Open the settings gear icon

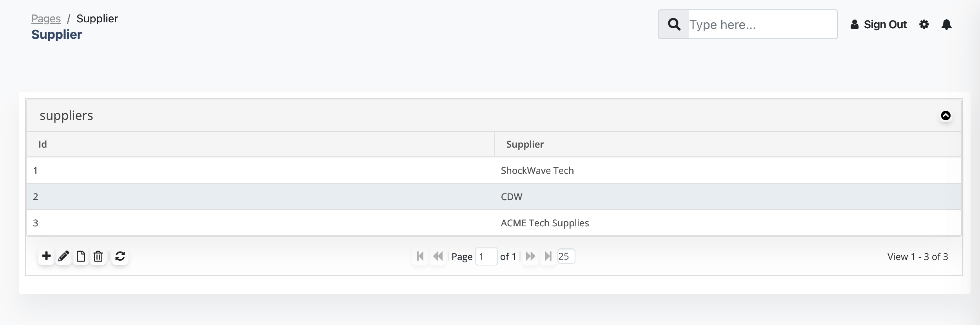[924, 24]
